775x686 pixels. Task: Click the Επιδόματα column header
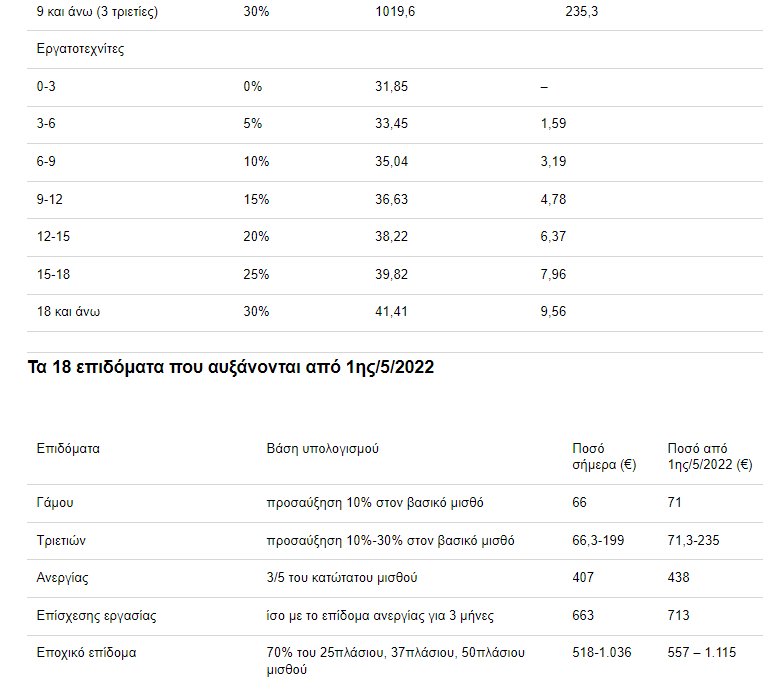[x=68, y=448]
